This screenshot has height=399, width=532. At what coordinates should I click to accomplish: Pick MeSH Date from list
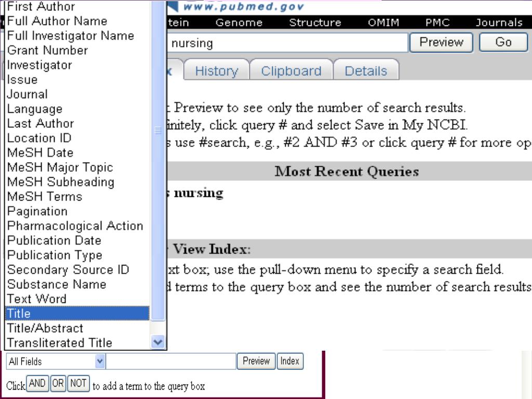point(77,152)
